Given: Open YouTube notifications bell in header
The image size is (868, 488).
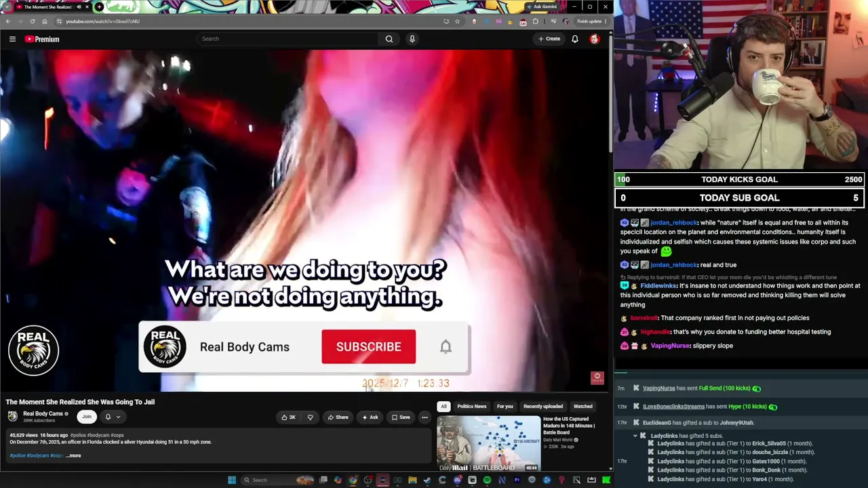Looking at the screenshot, I should (x=574, y=39).
